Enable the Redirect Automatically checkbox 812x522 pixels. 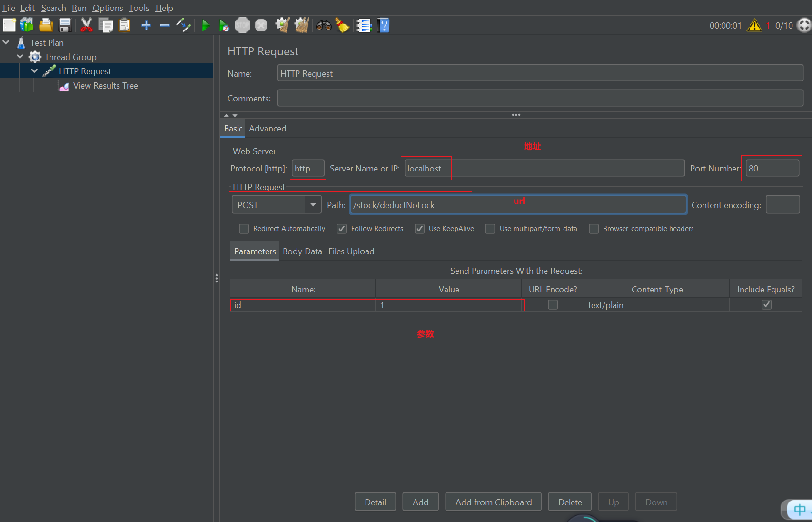coord(244,229)
